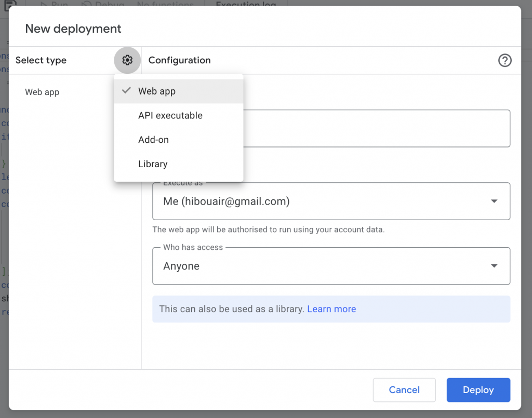This screenshot has width=532, height=418.
Task: Open the No functions selector in the toolbar
Action: [x=165, y=4]
